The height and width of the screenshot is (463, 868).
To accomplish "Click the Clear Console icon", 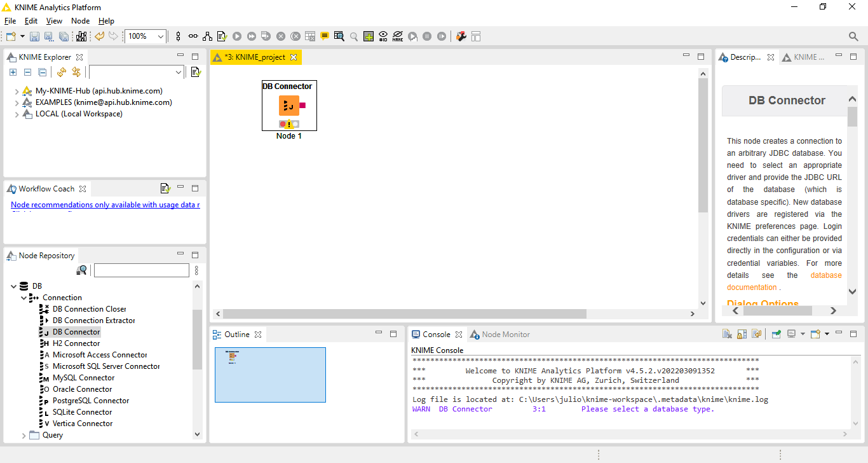I will [728, 335].
